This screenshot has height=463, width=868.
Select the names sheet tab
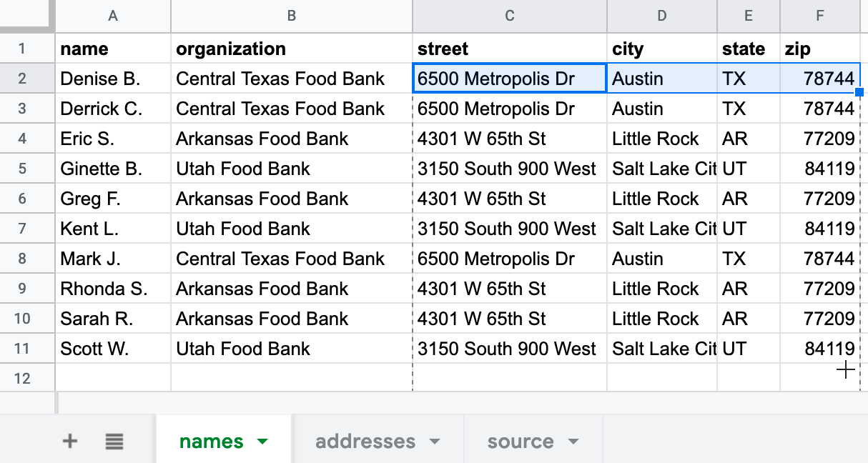coord(211,441)
